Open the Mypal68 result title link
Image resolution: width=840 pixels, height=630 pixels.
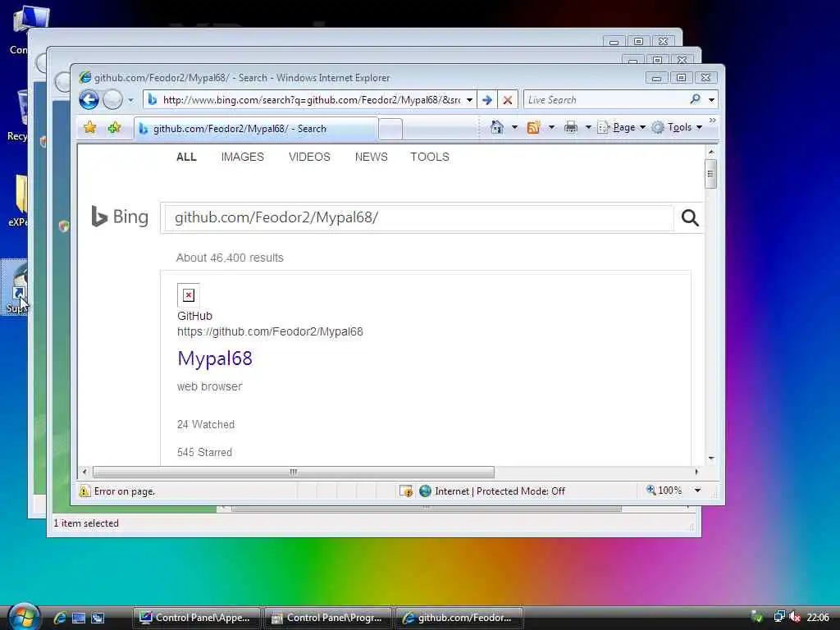tap(215, 358)
